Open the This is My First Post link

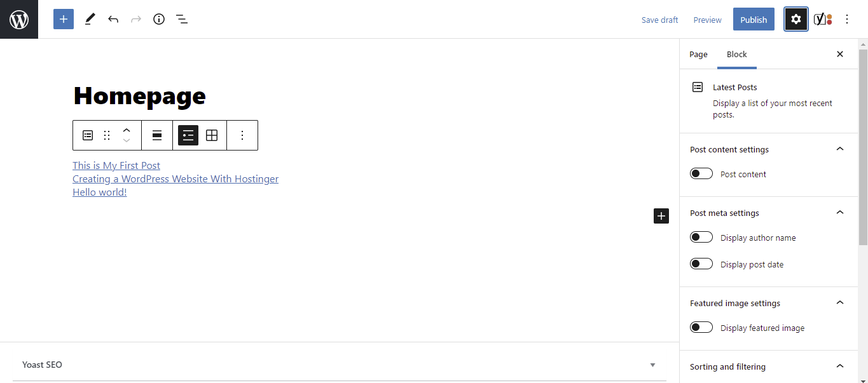[x=116, y=165]
